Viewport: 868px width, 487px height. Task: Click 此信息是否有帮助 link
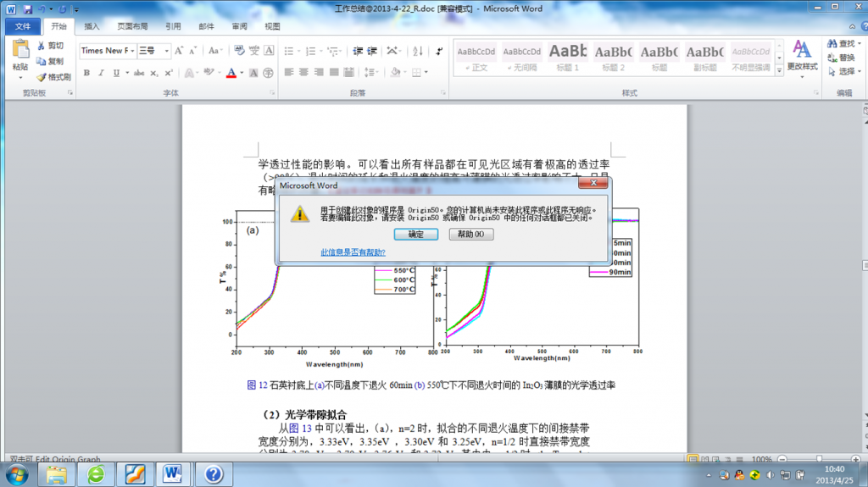[x=353, y=252]
